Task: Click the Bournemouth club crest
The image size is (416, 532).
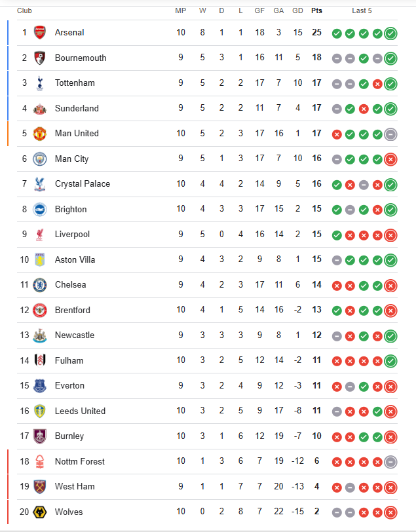Action: pyautogui.click(x=40, y=58)
